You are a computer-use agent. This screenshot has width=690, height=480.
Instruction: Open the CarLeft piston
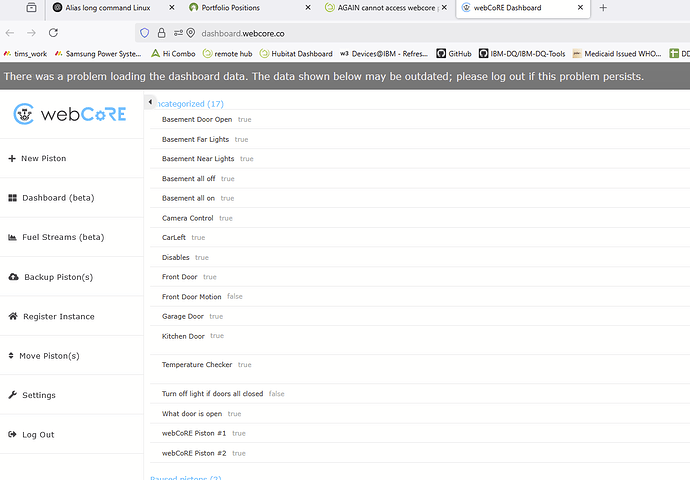coord(174,238)
